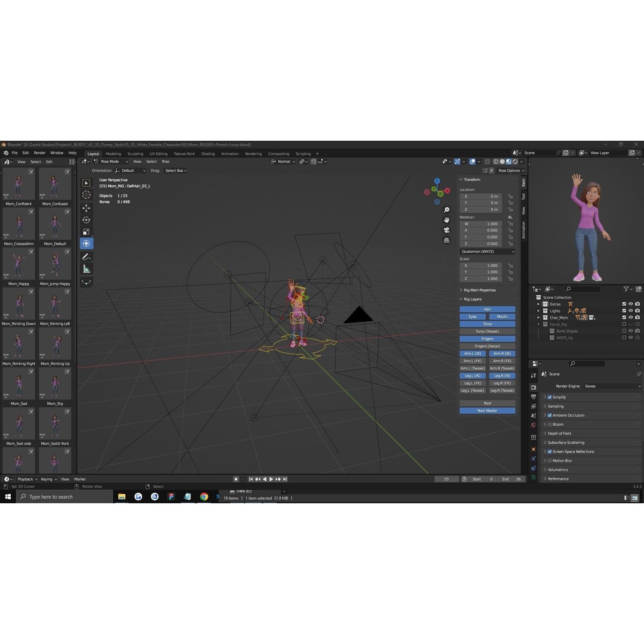Expand the Depth of Field panel
Image resolution: width=644 pixels, height=644 pixels.
click(x=592, y=434)
